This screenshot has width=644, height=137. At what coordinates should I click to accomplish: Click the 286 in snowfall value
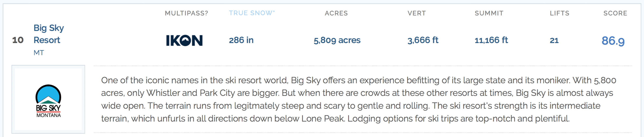[x=241, y=40]
